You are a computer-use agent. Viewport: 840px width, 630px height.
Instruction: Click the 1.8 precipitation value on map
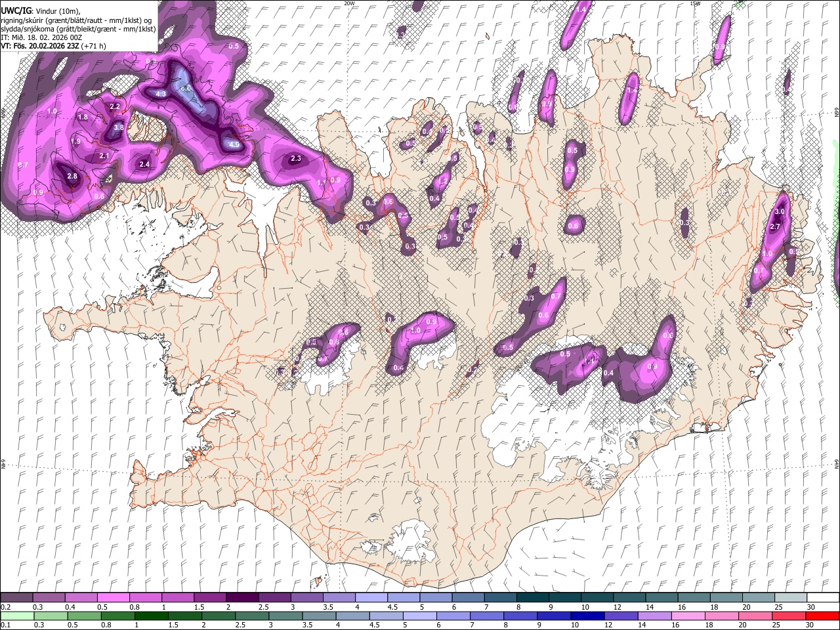pyautogui.click(x=83, y=117)
